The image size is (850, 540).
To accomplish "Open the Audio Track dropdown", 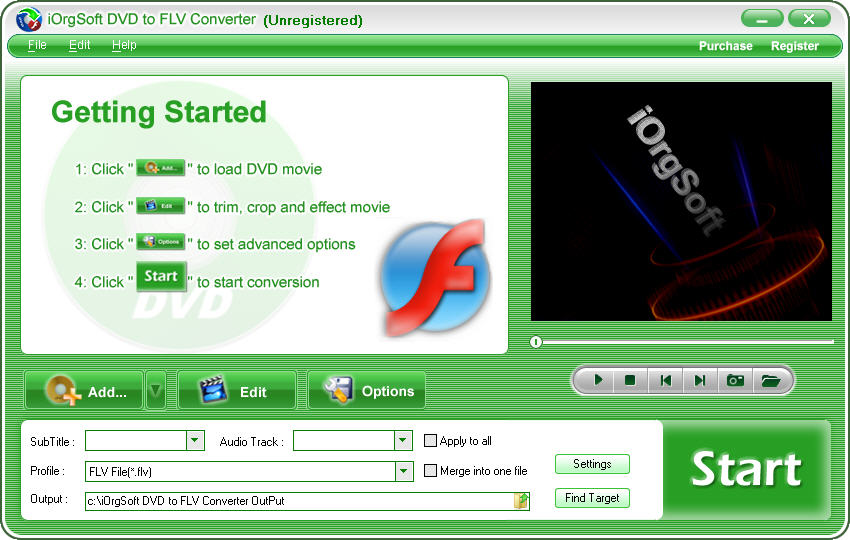I will coord(403,441).
